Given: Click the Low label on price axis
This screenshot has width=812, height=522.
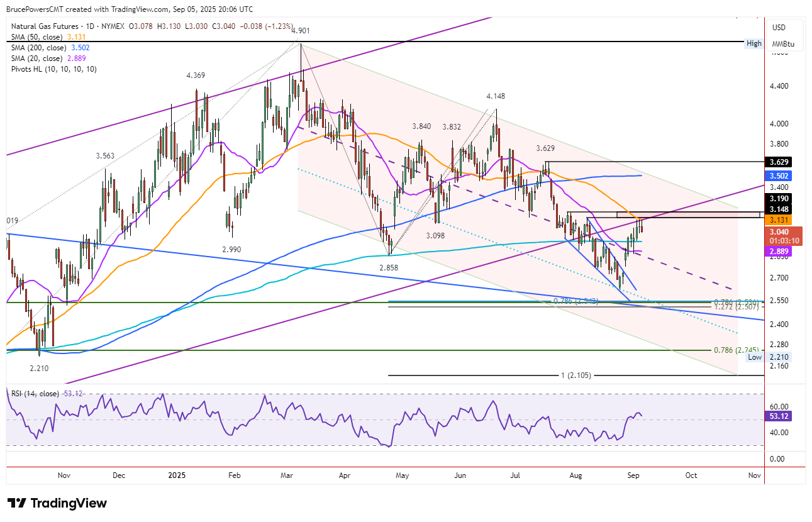Looking at the screenshot, I should pos(755,357).
